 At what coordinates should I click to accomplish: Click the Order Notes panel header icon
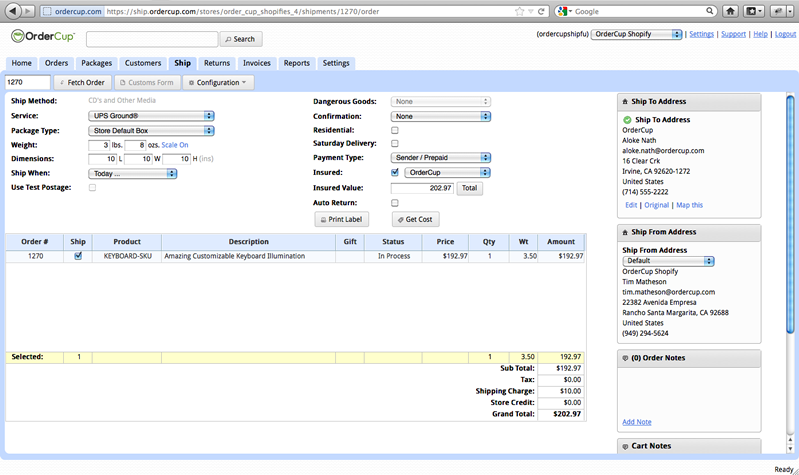tap(625, 358)
